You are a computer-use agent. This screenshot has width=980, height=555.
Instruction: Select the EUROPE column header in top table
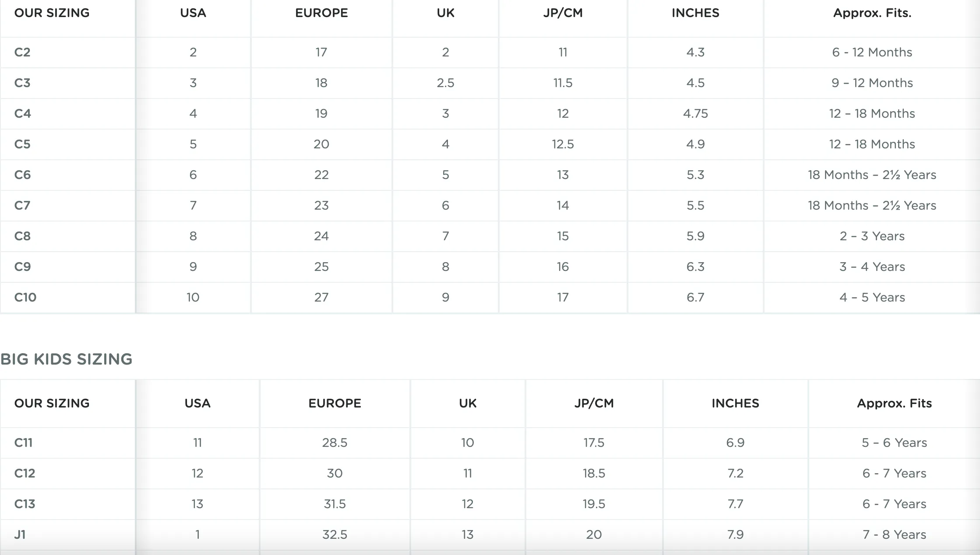pyautogui.click(x=321, y=13)
